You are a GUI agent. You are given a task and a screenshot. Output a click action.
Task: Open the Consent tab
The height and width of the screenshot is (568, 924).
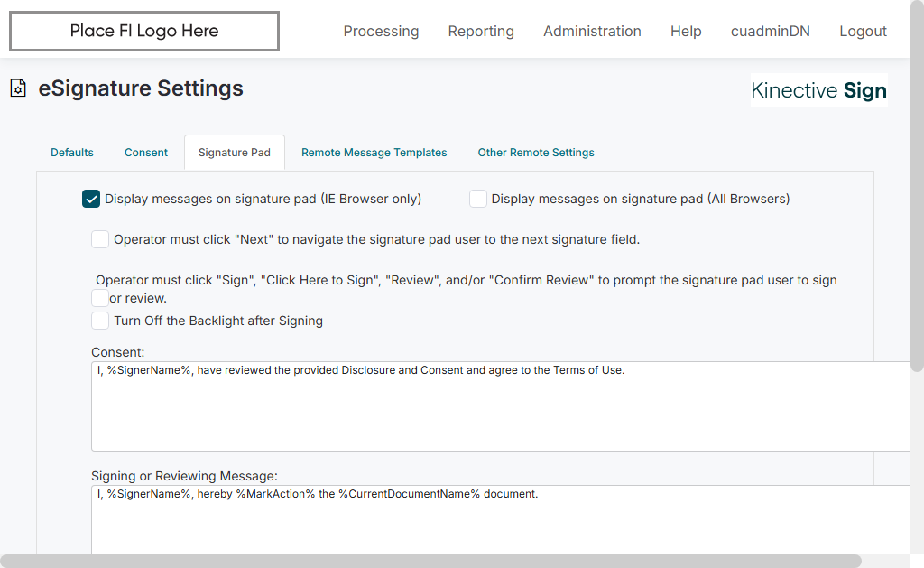(146, 153)
